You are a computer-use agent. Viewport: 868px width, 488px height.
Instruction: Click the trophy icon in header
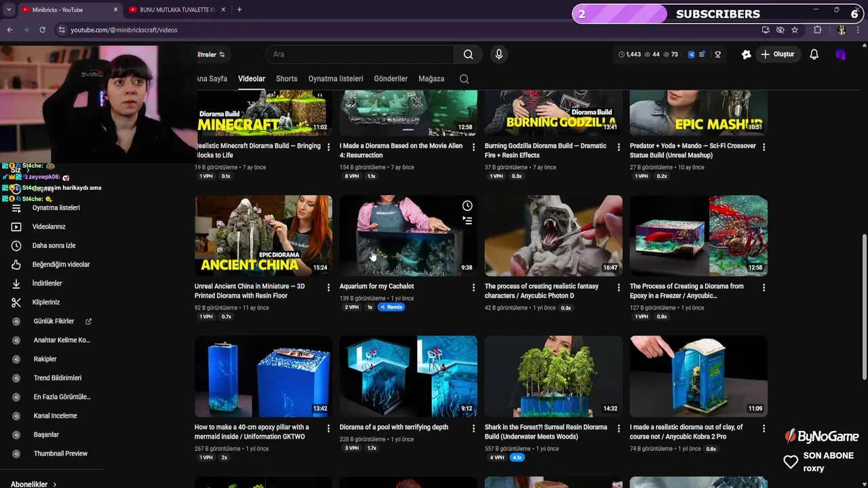tap(717, 54)
